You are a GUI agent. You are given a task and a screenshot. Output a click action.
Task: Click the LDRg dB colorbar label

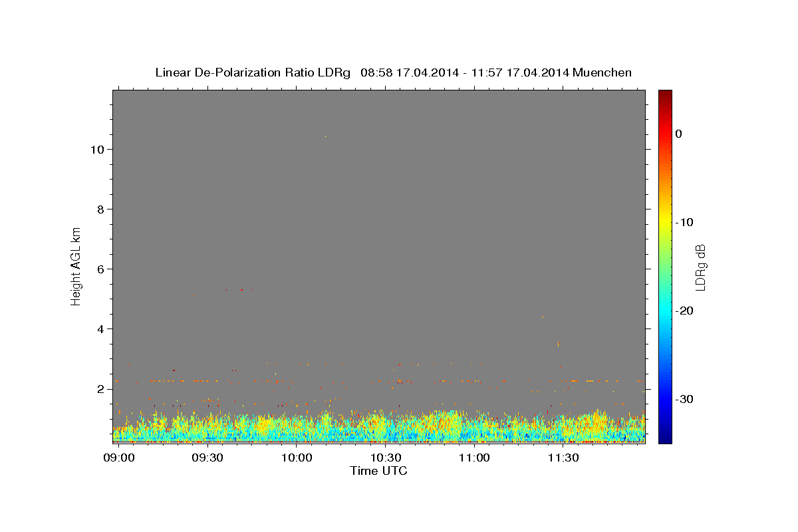point(700,267)
